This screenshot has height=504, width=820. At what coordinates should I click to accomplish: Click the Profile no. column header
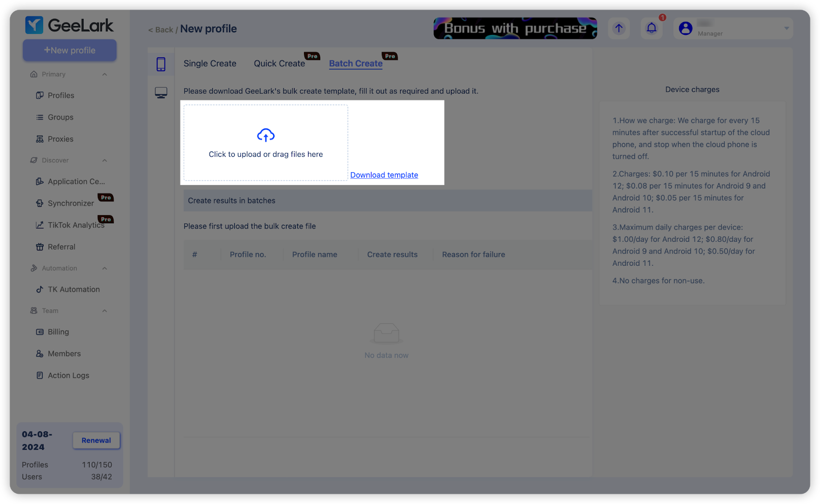click(x=248, y=255)
